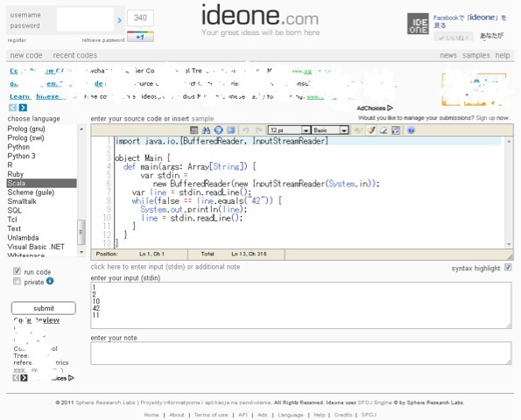The width and height of the screenshot is (521, 420).
Task: Toggle the run code checkbox
Action: pyautogui.click(x=17, y=271)
